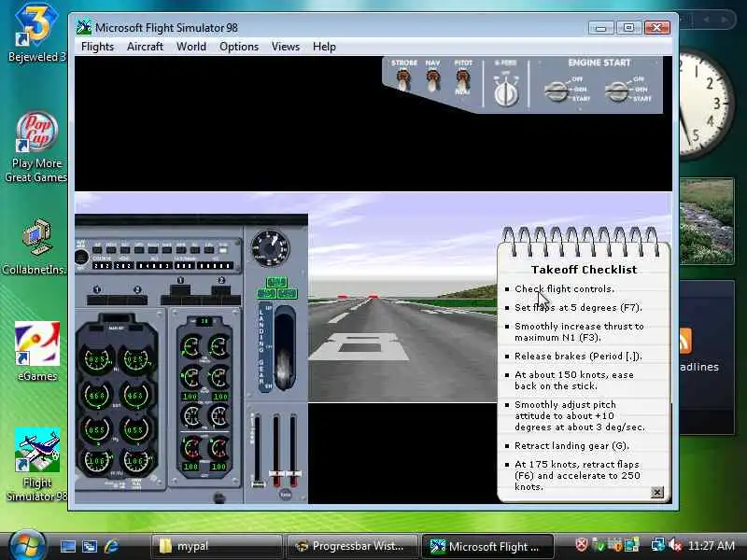Click the round Sync button below throttles
This screenshot has width=747, height=560.
pos(285,495)
